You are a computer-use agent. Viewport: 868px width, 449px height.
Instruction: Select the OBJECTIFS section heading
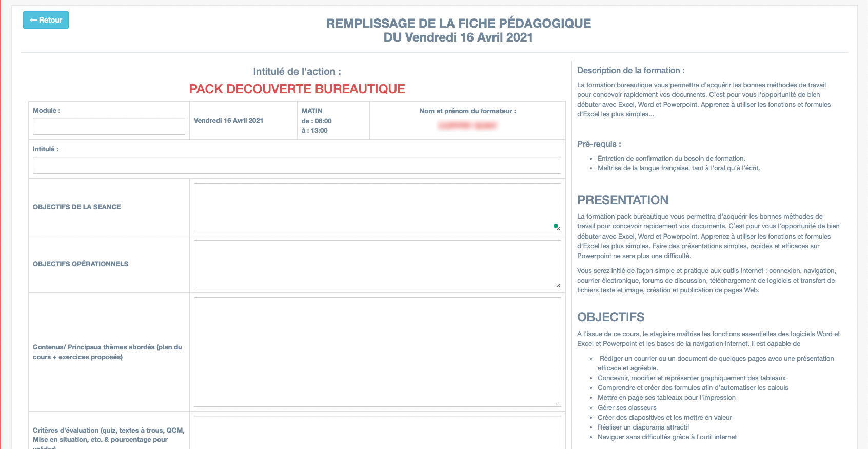tap(610, 317)
